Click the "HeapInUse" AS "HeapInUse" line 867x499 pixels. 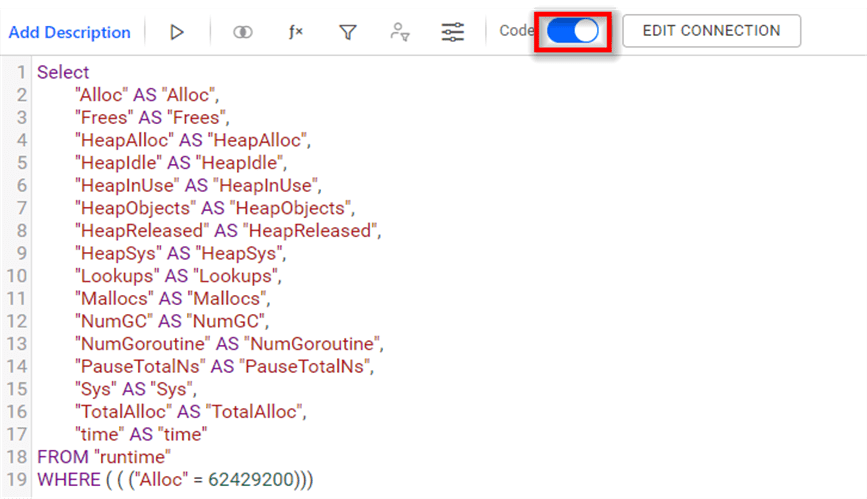(198, 185)
